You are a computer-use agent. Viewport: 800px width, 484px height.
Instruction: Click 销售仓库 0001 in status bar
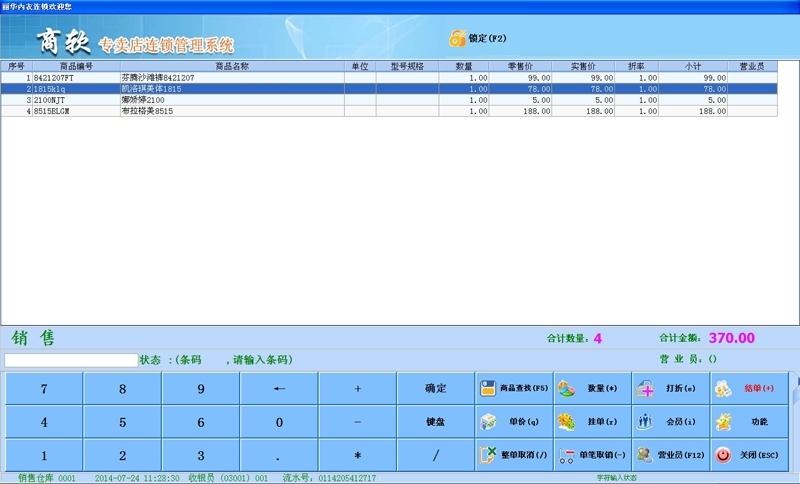click(x=47, y=478)
